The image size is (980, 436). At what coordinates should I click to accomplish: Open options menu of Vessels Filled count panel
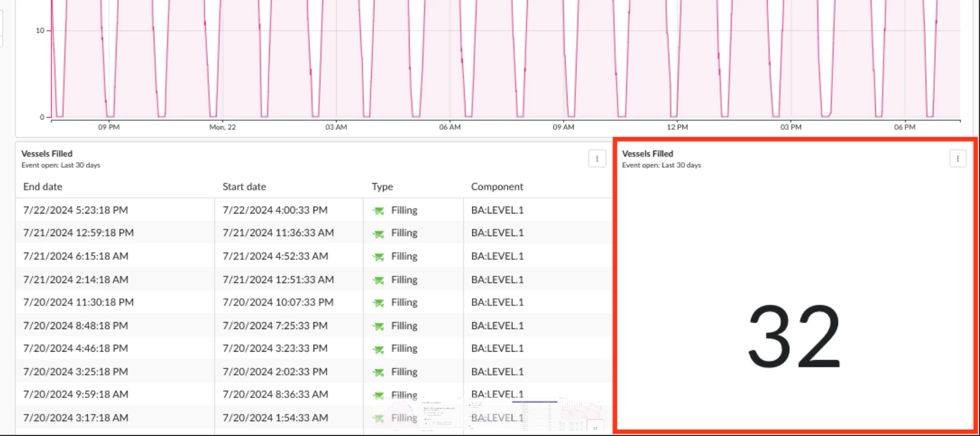point(957,159)
